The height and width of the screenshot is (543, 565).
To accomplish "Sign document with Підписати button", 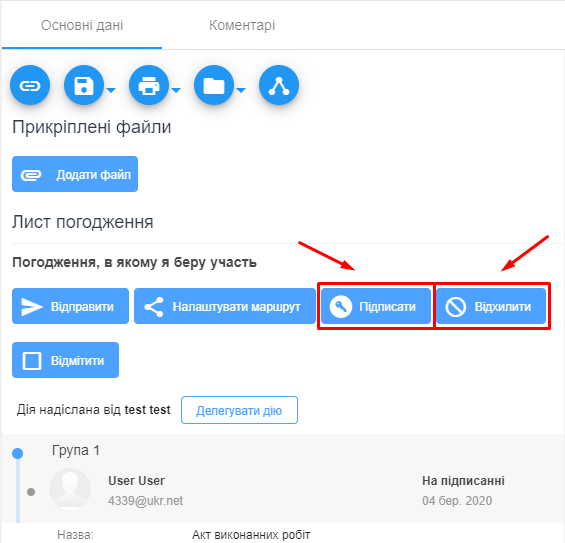I will point(376,306).
